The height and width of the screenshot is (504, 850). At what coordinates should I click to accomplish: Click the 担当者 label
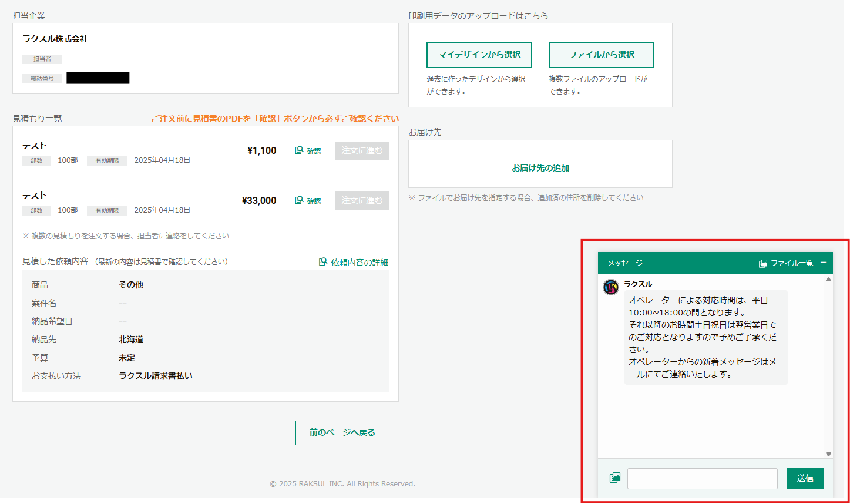pyautogui.click(x=42, y=59)
